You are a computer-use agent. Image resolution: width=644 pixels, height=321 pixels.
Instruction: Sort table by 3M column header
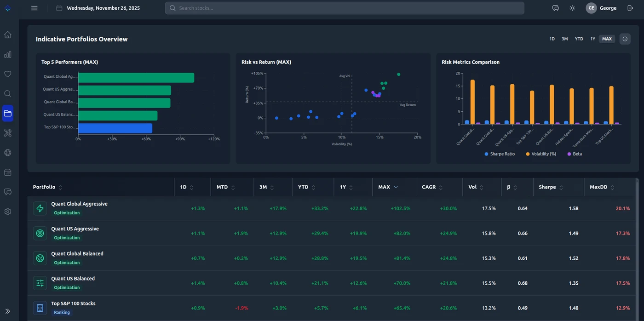click(267, 187)
